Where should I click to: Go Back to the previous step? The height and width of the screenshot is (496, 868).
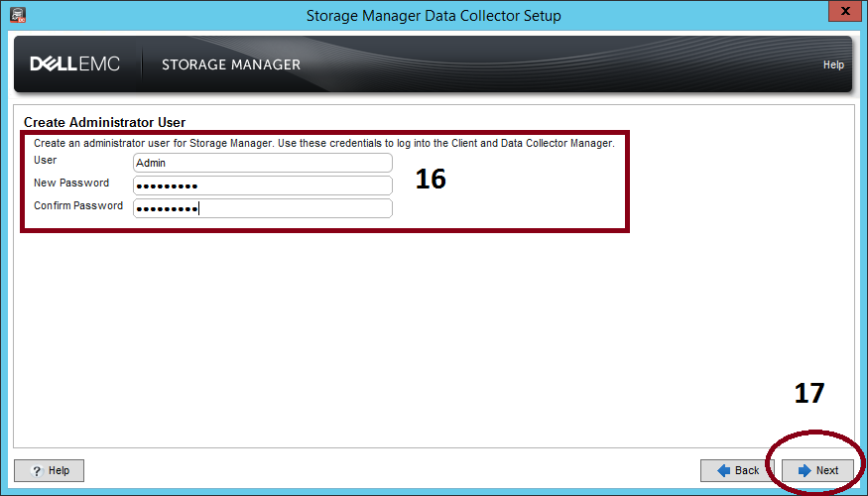737,470
